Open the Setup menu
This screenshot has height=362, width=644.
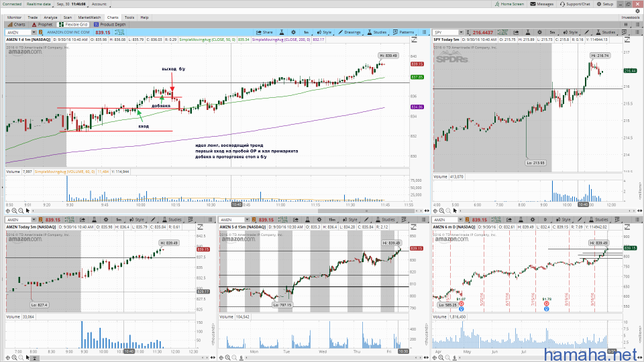605,4
